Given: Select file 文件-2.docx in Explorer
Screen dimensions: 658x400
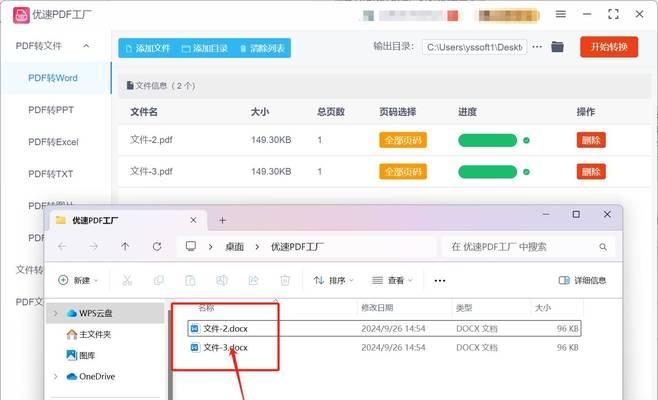Looking at the screenshot, I should [384, 329].
